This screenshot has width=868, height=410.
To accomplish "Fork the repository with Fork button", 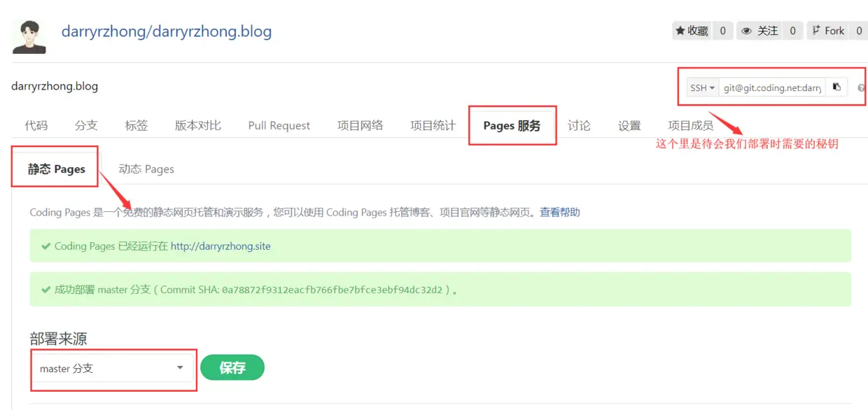I will pyautogui.click(x=828, y=31).
